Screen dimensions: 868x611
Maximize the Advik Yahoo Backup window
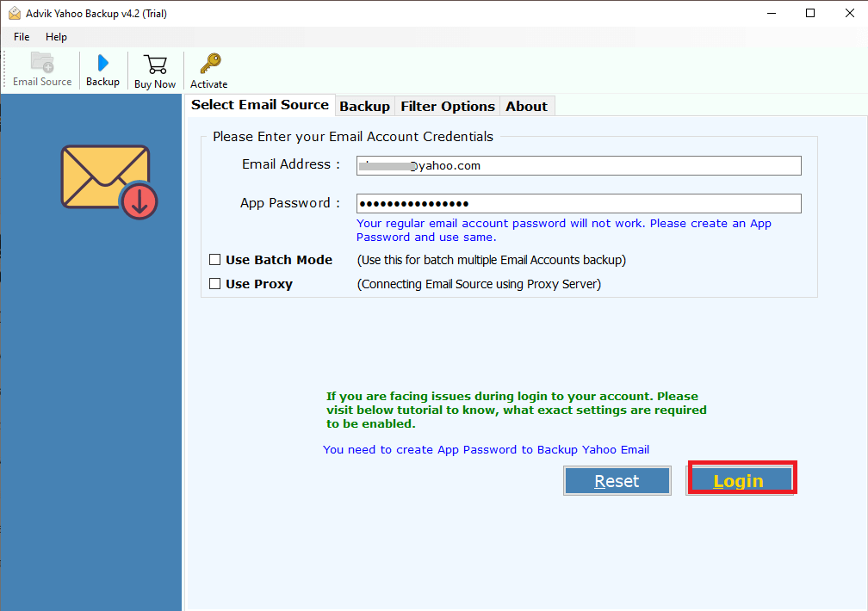(810, 13)
